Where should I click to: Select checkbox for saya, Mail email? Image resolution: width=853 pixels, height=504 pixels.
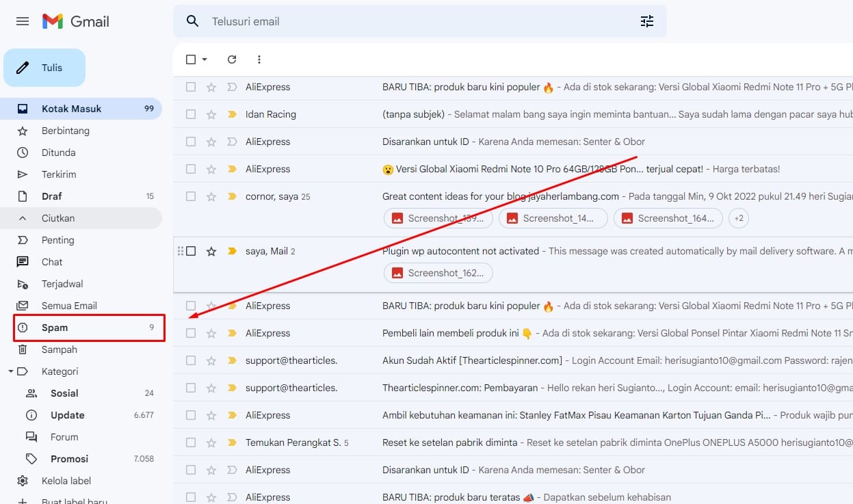(x=191, y=251)
